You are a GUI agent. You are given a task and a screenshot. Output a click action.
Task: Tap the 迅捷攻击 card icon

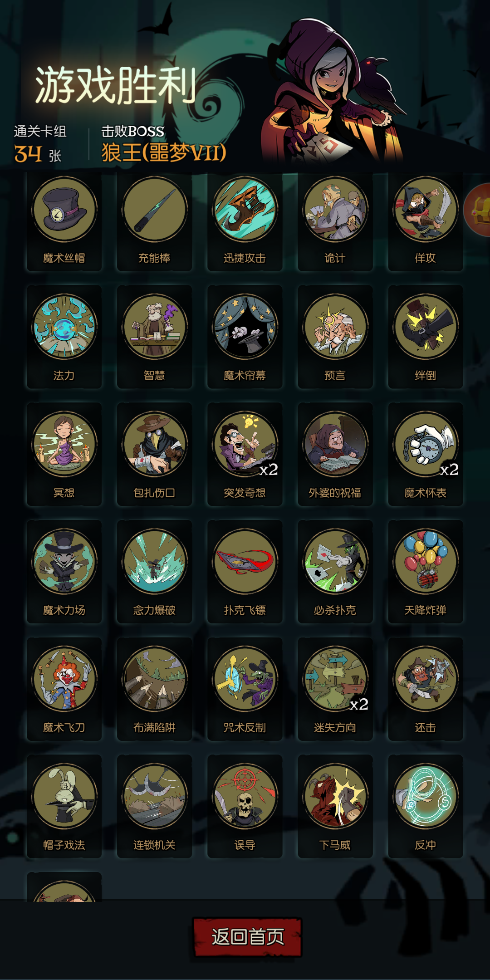coord(245,209)
